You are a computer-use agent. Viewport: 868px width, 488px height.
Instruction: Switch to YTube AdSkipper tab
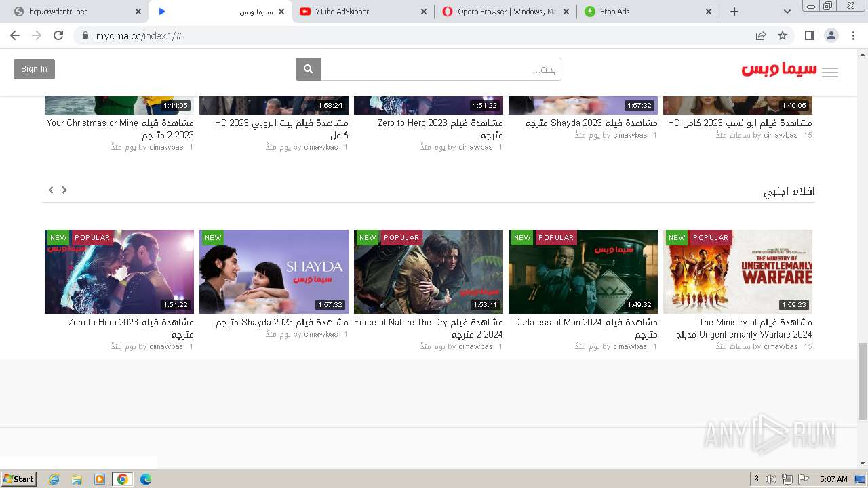tap(361, 12)
